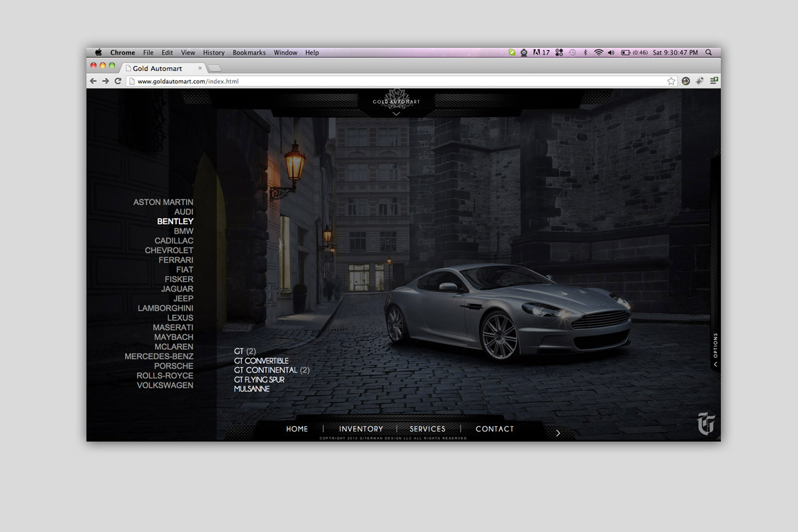
Task: Click the right arrow next to Contact
Action: (x=558, y=433)
